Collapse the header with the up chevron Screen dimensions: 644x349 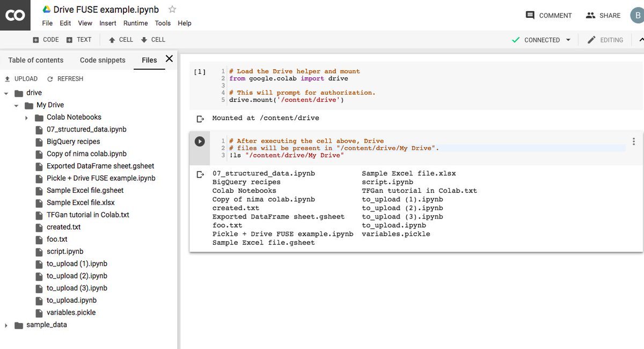coord(641,40)
